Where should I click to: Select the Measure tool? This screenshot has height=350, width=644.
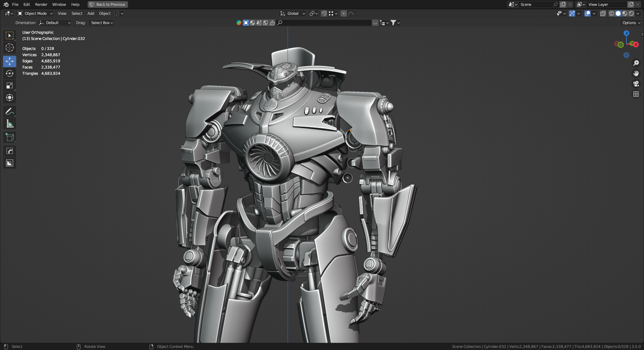coord(10,123)
